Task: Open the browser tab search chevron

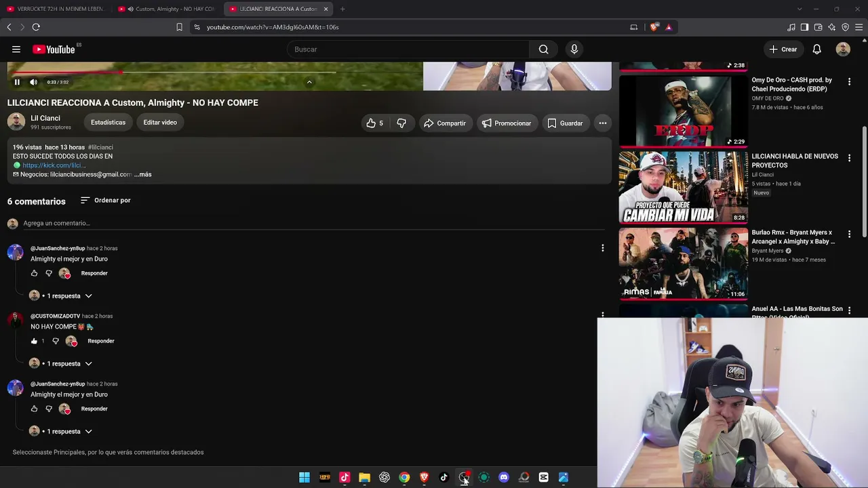Action: (800, 9)
